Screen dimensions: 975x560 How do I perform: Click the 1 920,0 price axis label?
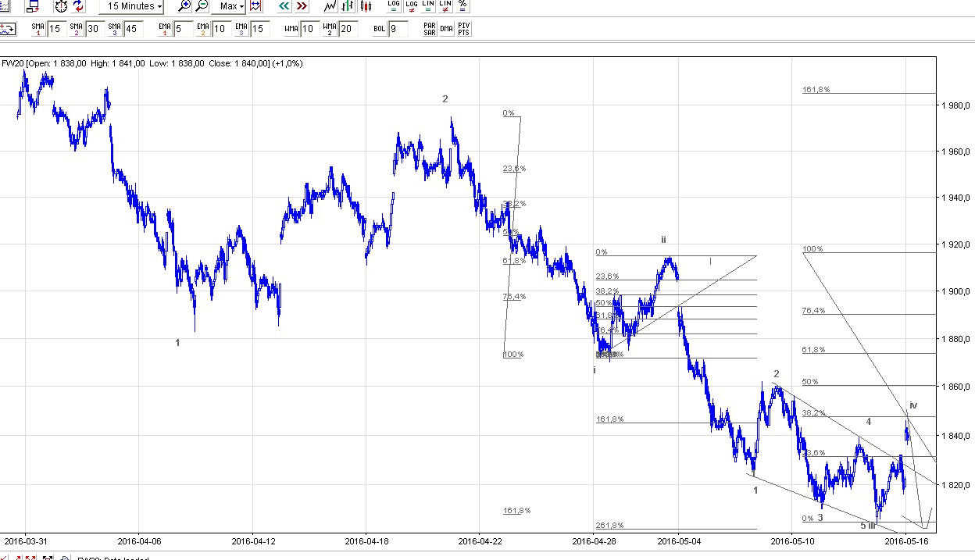click(956, 245)
